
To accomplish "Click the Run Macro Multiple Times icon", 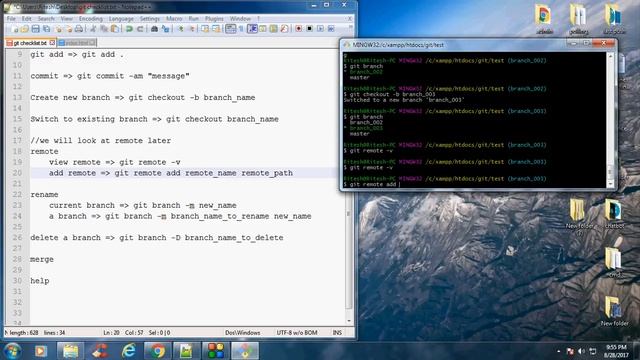I will [x=331, y=29].
